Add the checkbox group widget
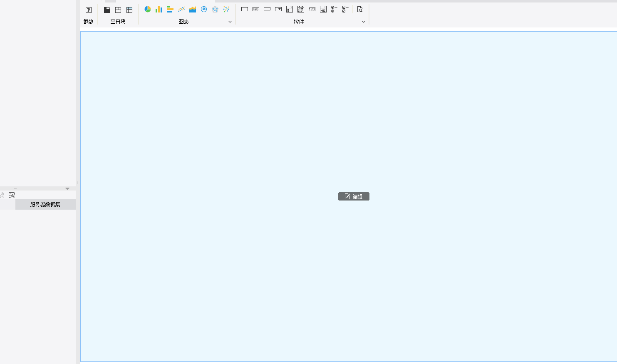The height and width of the screenshot is (364, 617). [346, 9]
